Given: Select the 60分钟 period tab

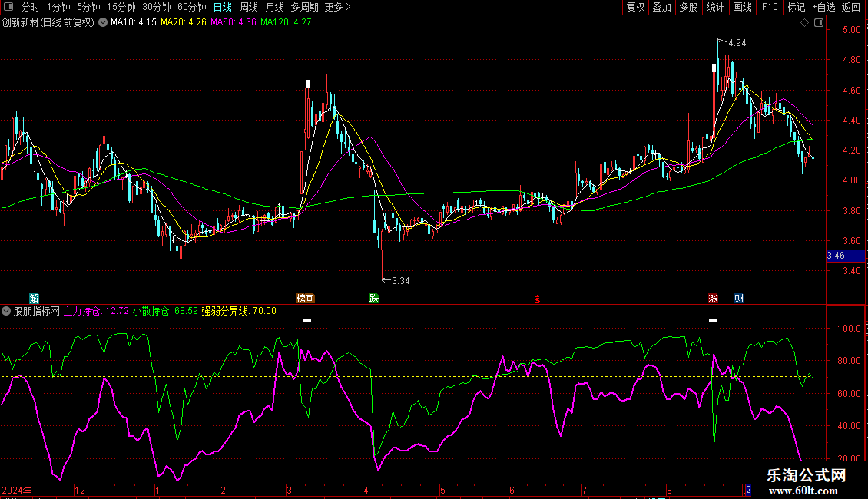Looking at the screenshot, I should [x=191, y=8].
